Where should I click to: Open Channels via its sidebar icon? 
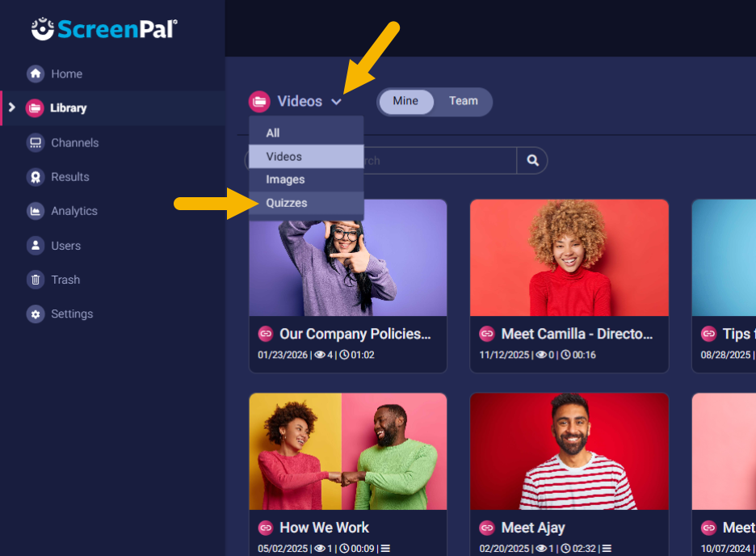(x=35, y=143)
